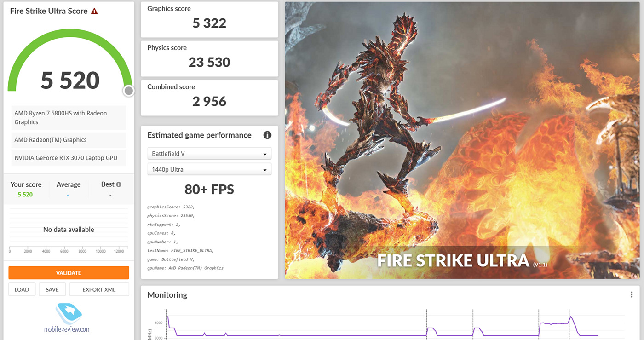Click the gpuName: AMD Radeon(TM) Graphics line

coord(185,268)
